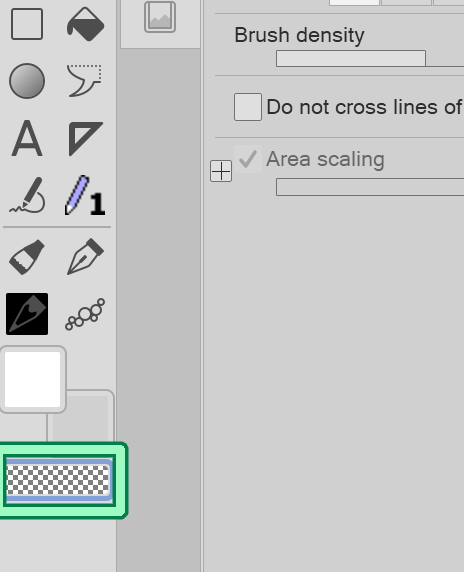Viewport: 464px width, 572px height.
Task: Activate the Text tool
Action: tap(27, 139)
